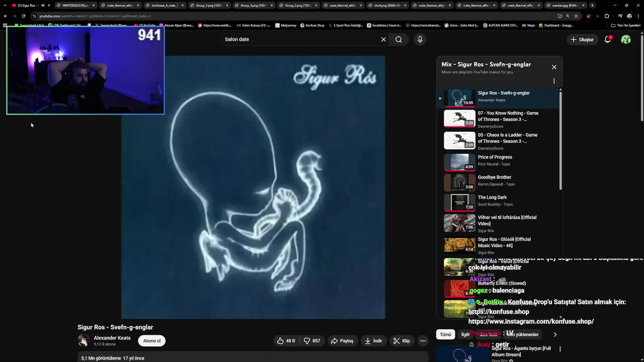Mute the Sigur Ros tab audio
This screenshot has height=362, width=644.
click(x=43, y=5)
